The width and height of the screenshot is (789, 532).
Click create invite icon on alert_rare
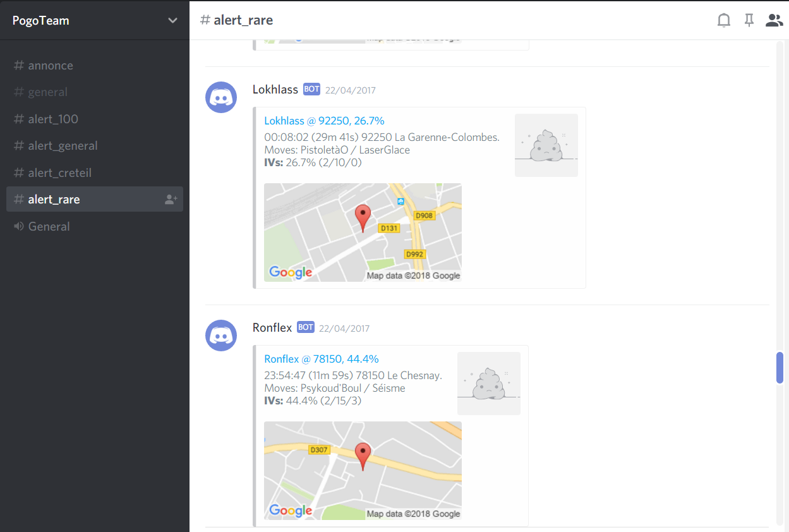(x=171, y=199)
